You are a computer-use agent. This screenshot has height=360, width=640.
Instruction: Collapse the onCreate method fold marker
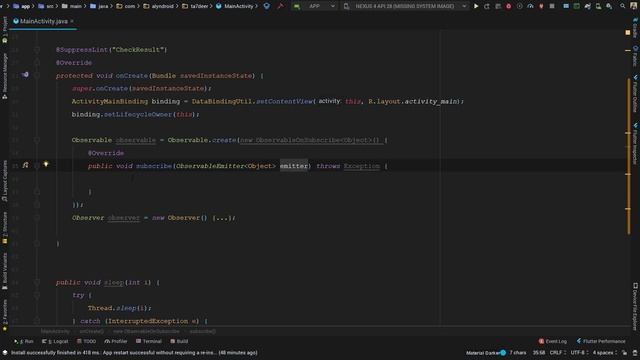coord(37,76)
